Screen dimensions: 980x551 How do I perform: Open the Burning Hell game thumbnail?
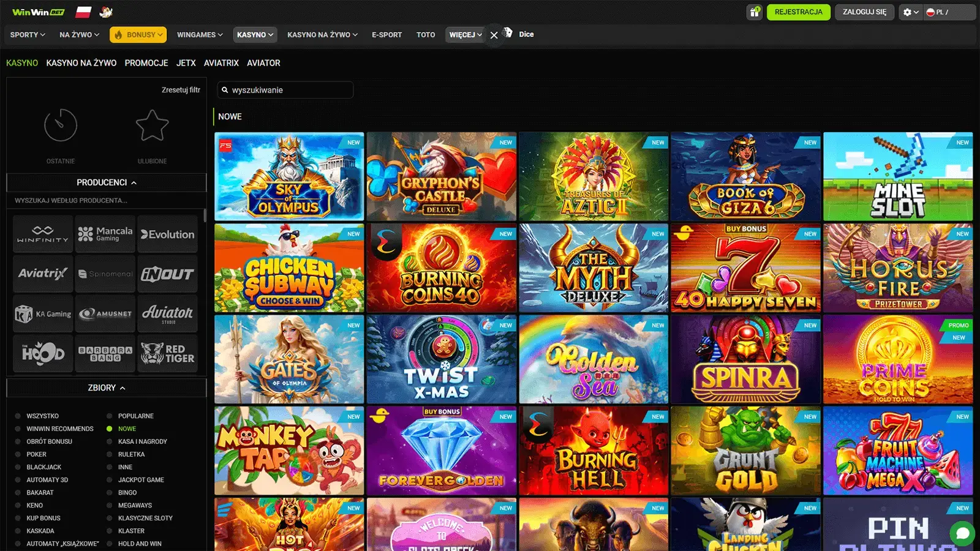[594, 451]
